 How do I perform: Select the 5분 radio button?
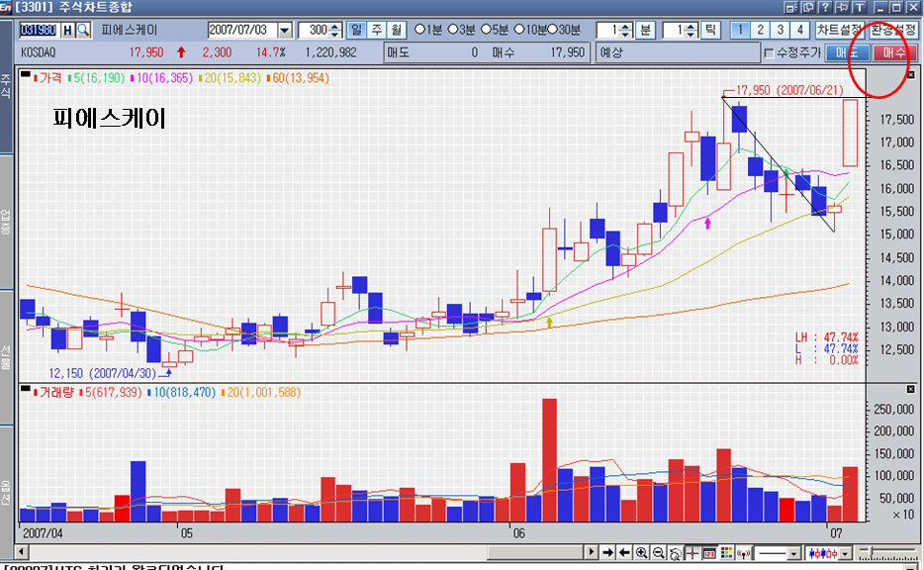[486, 30]
